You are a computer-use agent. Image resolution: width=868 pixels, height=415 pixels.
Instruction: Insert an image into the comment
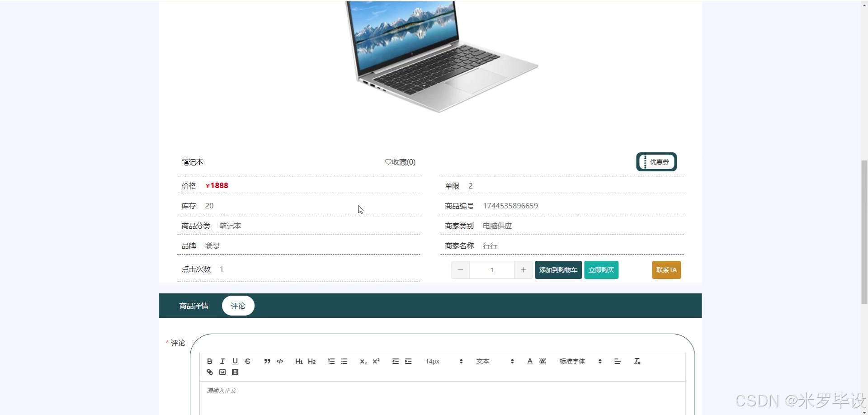(222, 372)
